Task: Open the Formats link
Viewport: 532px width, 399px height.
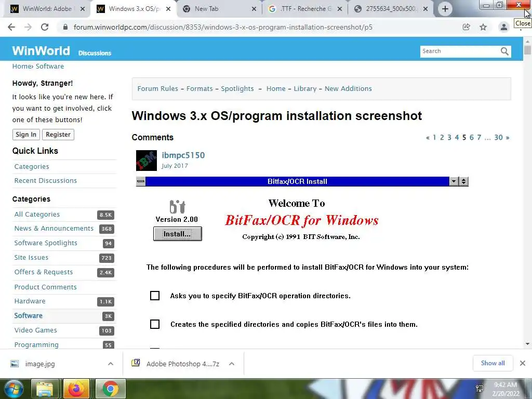Action: coord(199,88)
